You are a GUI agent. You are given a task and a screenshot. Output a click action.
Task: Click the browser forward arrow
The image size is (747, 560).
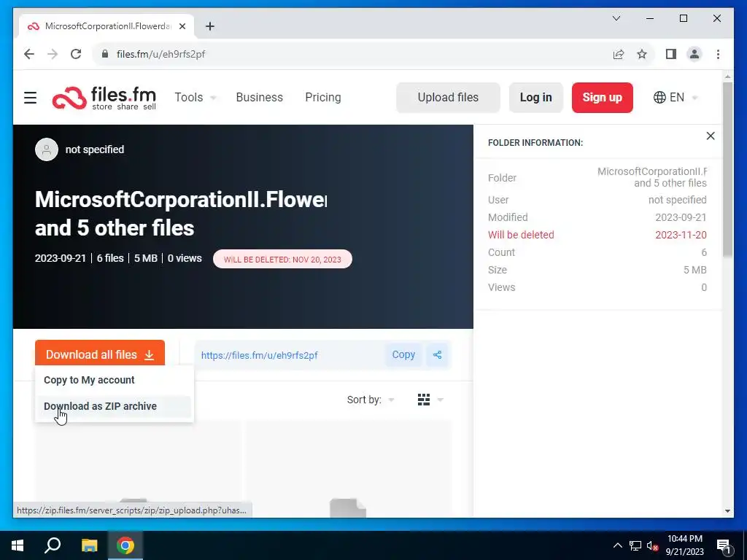point(53,54)
